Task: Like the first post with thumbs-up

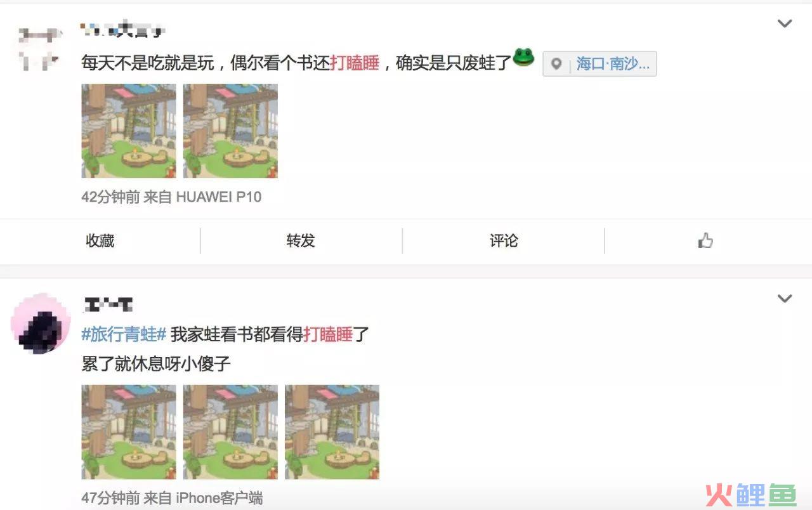Action: pyautogui.click(x=705, y=241)
